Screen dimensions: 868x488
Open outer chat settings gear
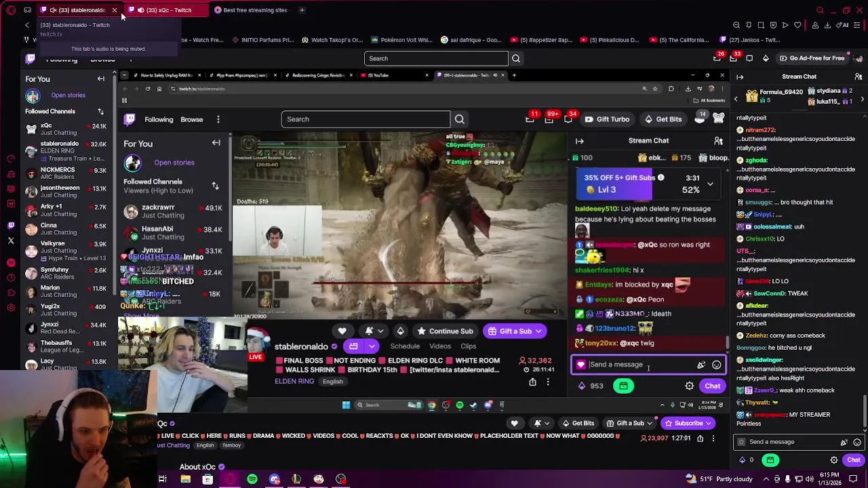coord(834,460)
